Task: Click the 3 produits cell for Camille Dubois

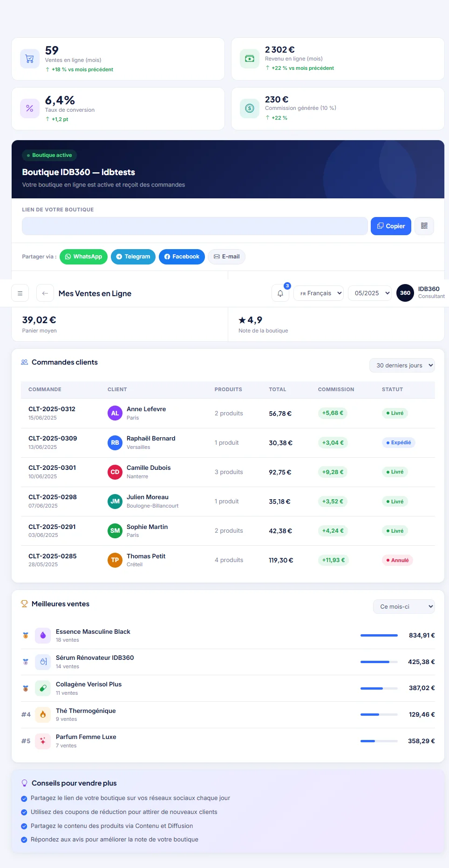Action: click(229, 472)
